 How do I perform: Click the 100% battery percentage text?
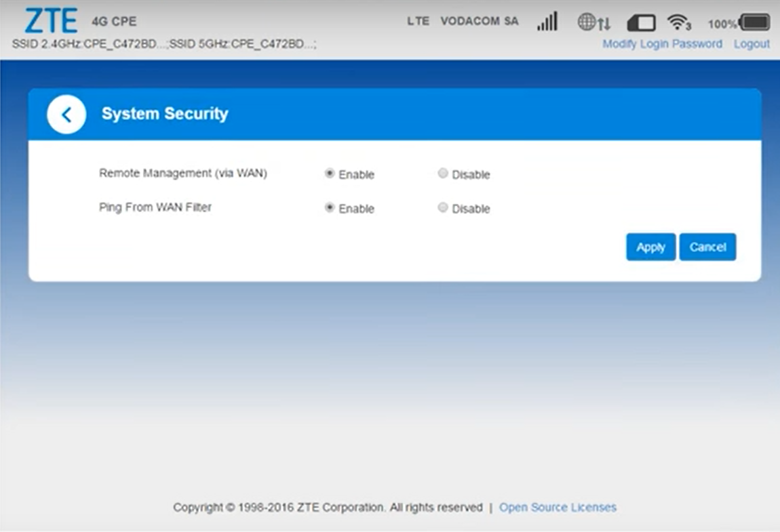pyautogui.click(x=722, y=24)
